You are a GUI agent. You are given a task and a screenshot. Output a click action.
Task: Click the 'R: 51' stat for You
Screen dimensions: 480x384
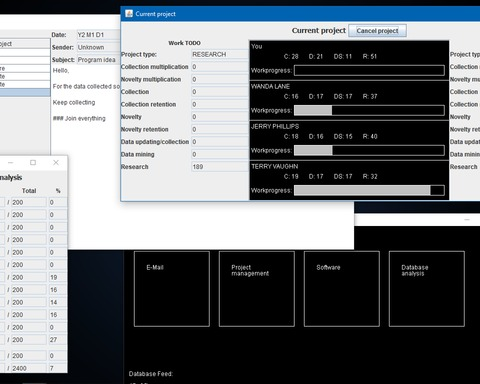pos(370,56)
